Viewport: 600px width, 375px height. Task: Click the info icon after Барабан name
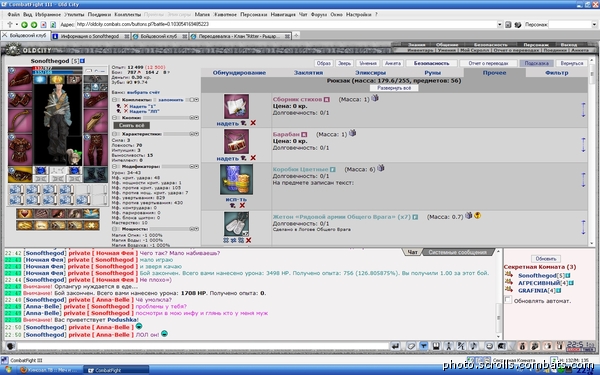point(304,135)
